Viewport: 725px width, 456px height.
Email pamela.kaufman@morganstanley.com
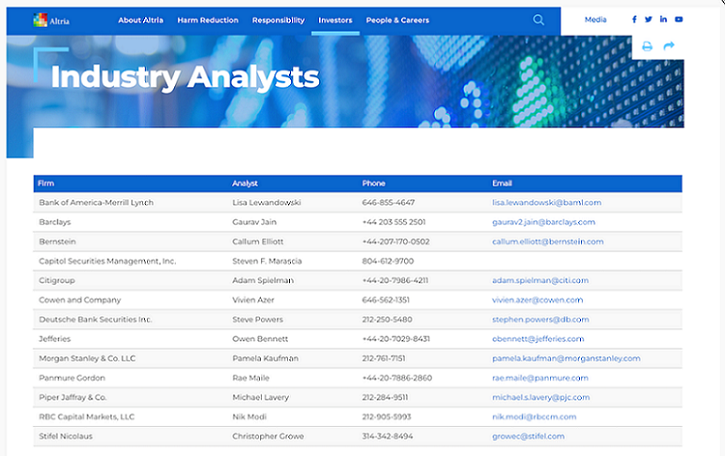coord(566,358)
